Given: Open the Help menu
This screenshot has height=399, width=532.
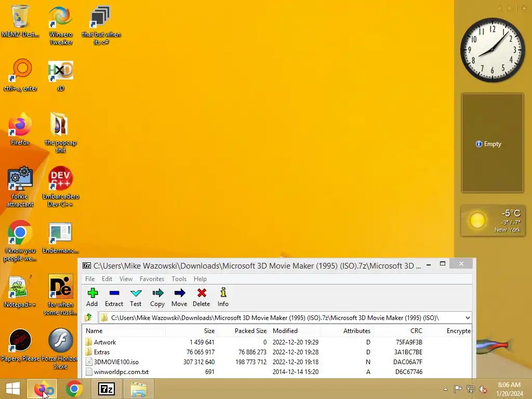Looking at the screenshot, I should pos(200,279).
